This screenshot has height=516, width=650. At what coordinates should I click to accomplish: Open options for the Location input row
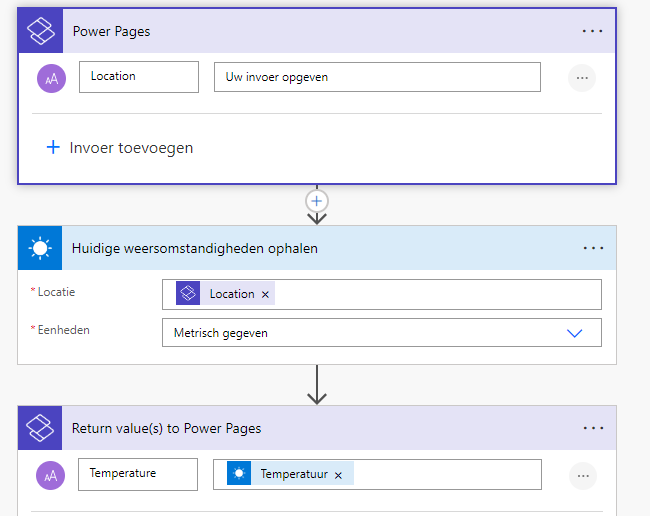click(x=582, y=78)
